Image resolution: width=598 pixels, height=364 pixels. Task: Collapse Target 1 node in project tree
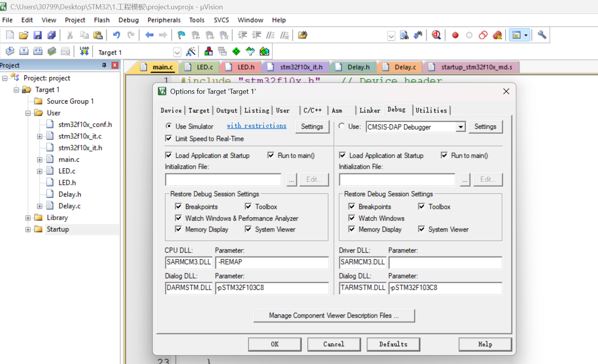pos(16,90)
